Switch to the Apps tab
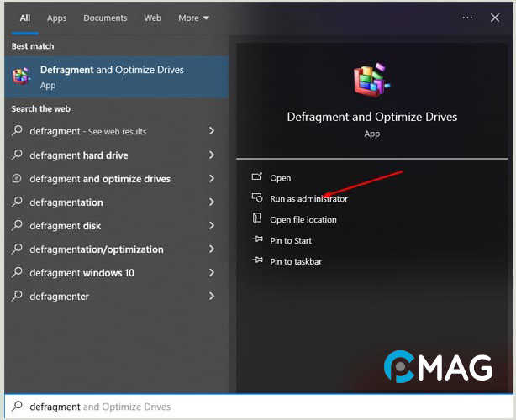 pos(56,18)
